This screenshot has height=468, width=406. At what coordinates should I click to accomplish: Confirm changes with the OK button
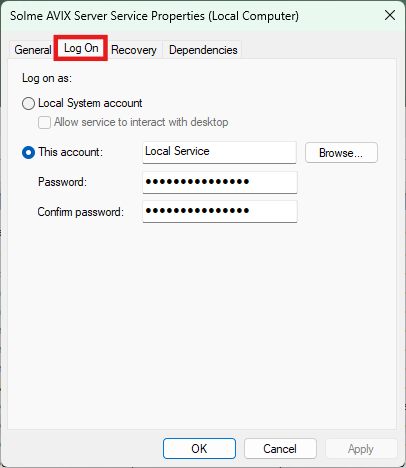[x=199, y=449]
